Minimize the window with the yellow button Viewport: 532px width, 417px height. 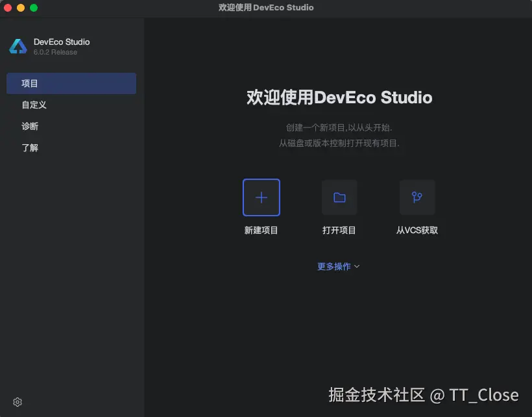click(x=21, y=8)
